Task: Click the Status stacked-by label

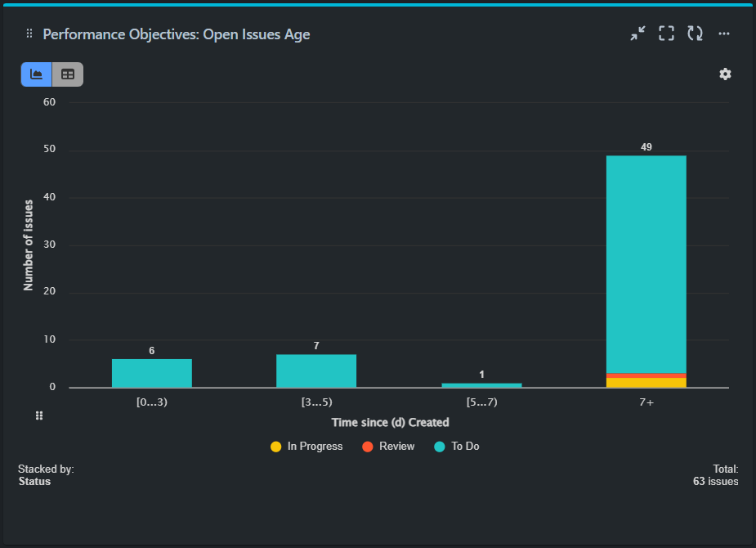Action: pyautogui.click(x=34, y=481)
